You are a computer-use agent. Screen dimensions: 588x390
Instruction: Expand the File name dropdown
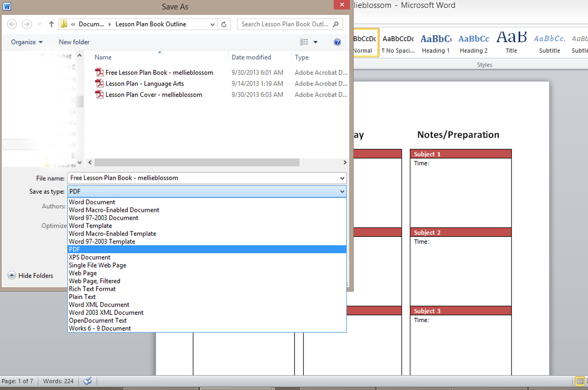tap(342, 178)
